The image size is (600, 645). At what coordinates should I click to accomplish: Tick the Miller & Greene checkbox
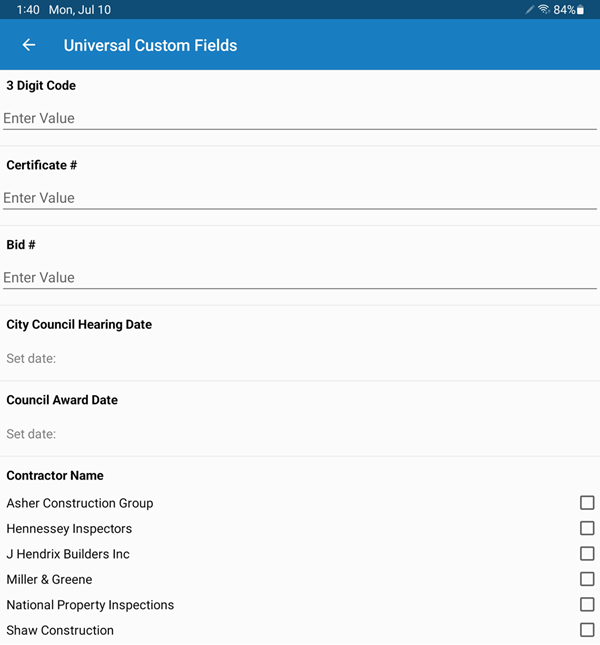[x=587, y=579]
